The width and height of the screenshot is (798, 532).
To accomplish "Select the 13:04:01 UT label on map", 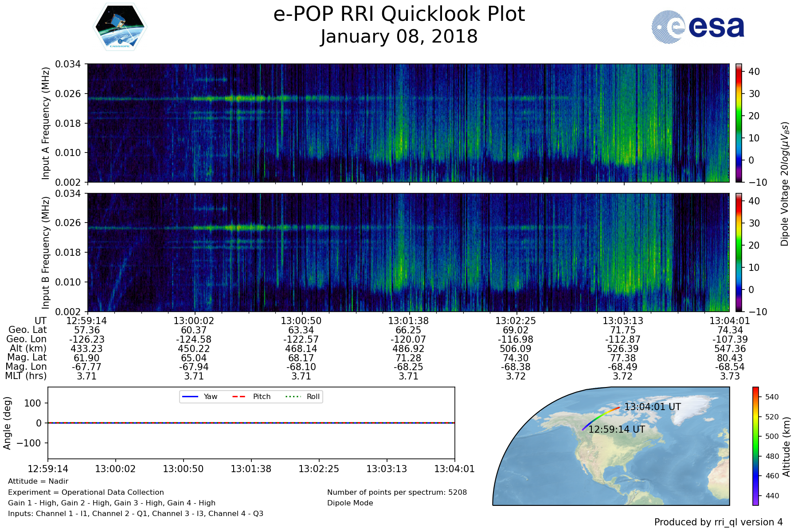I will (652, 407).
